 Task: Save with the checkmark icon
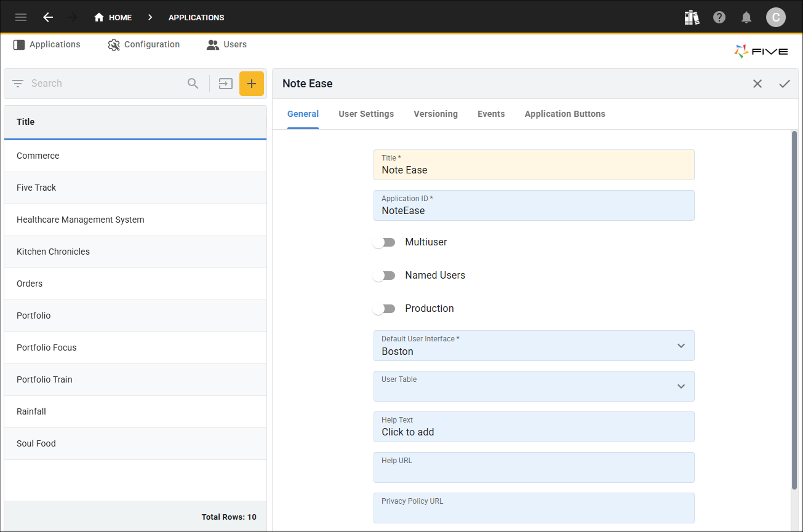pos(785,84)
